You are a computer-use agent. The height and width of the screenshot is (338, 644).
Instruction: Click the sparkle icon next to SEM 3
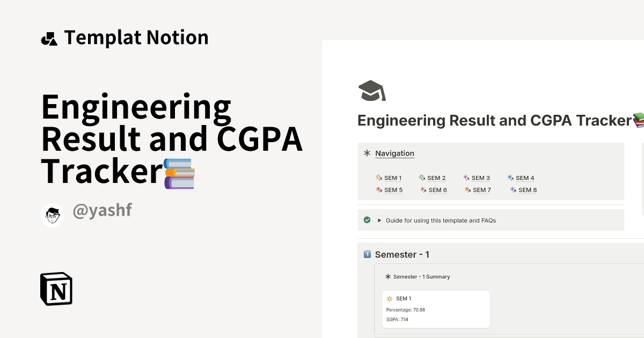click(466, 178)
